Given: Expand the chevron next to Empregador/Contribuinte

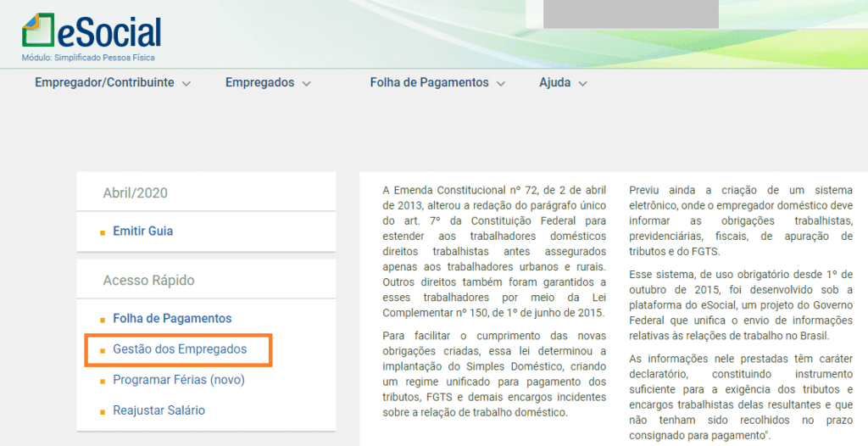Looking at the screenshot, I should (x=186, y=84).
